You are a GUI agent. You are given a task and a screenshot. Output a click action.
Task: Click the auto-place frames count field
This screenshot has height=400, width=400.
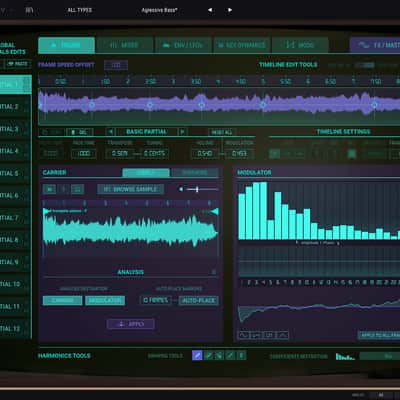[156, 300]
